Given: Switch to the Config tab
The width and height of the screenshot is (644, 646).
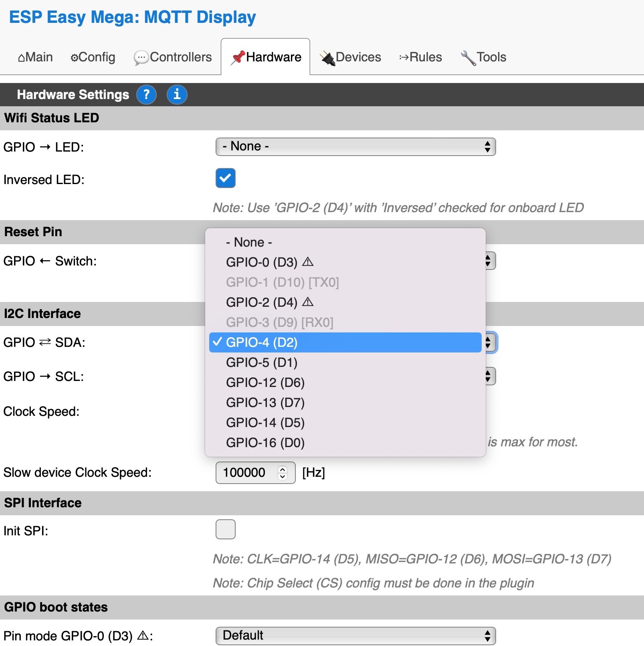Looking at the screenshot, I should (x=93, y=57).
